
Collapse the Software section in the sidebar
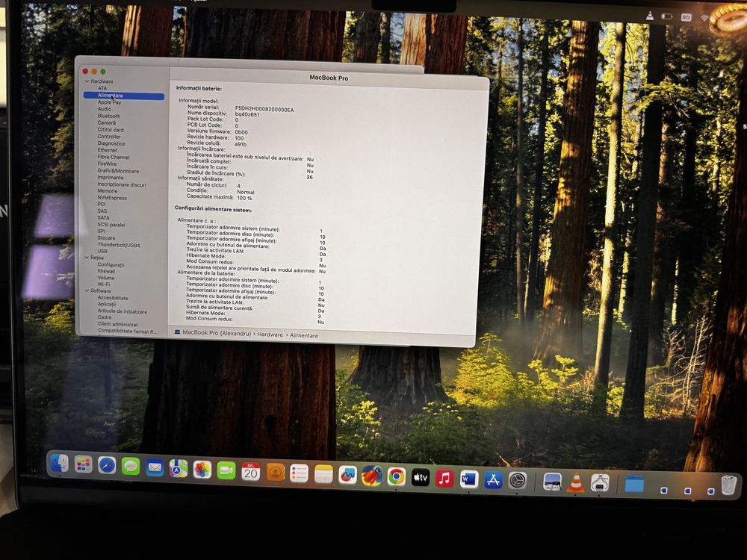click(x=87, y=290)
